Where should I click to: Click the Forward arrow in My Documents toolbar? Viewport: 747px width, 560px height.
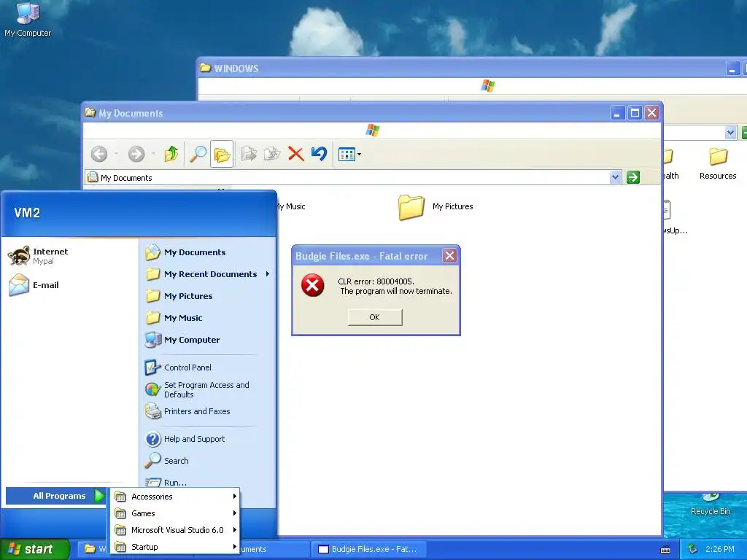[136, 154]
